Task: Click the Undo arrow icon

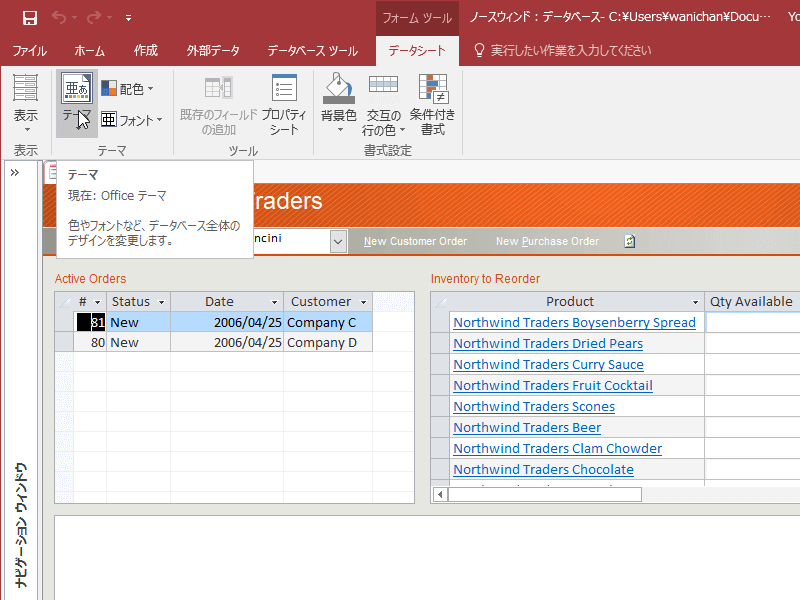Action: click(59, 18)
